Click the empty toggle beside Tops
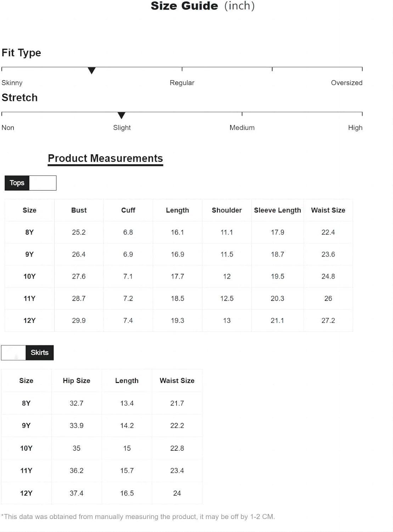The image size is (393, 532). 43,183
